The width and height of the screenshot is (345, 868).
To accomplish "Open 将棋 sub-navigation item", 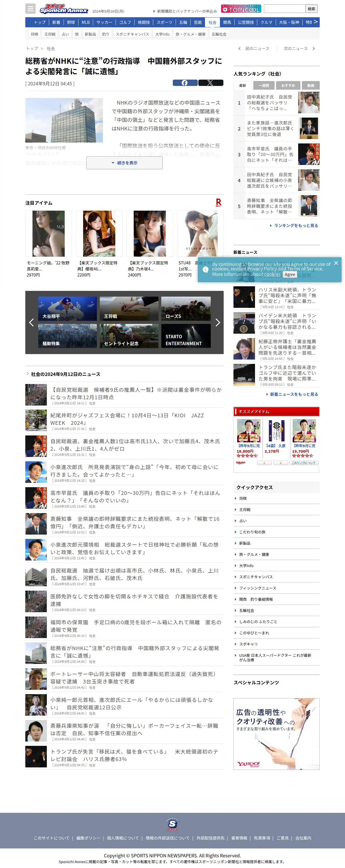I will click(x=34, y=34).
